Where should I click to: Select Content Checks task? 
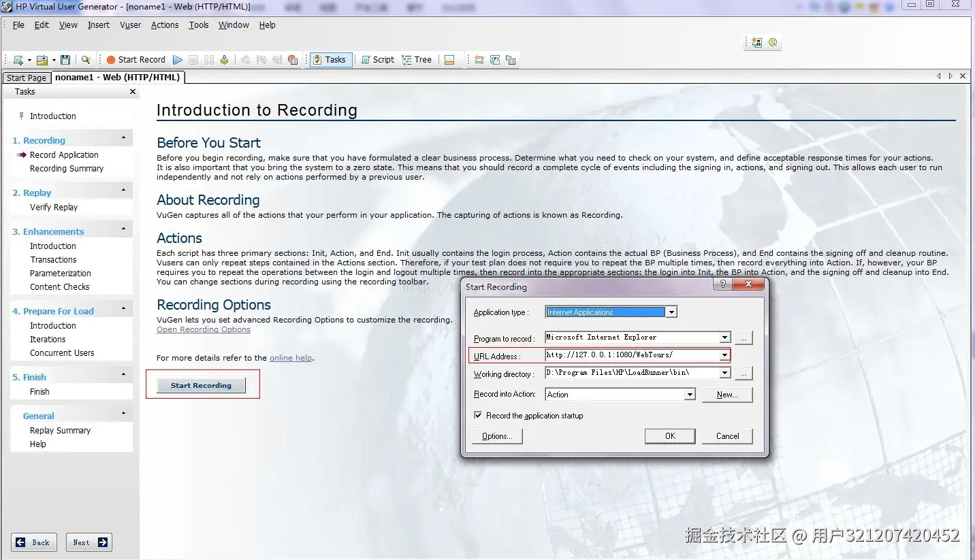[59, 287]
